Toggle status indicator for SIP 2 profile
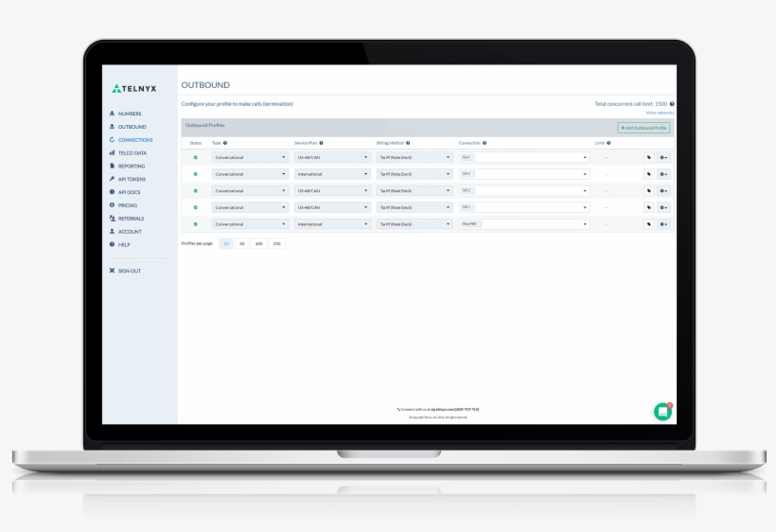Image resolution: width=776 pixels, height=532 pixels. [x=196, y=190]
